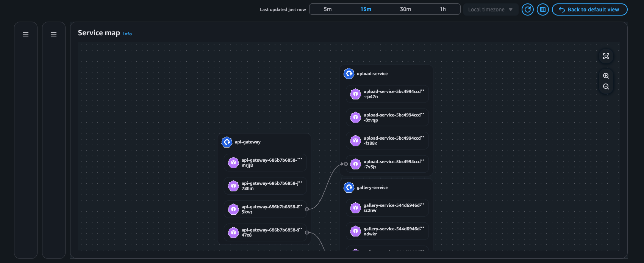Open the second hamburger menu panel
The image size is (644, 263).
coord(54,34)
